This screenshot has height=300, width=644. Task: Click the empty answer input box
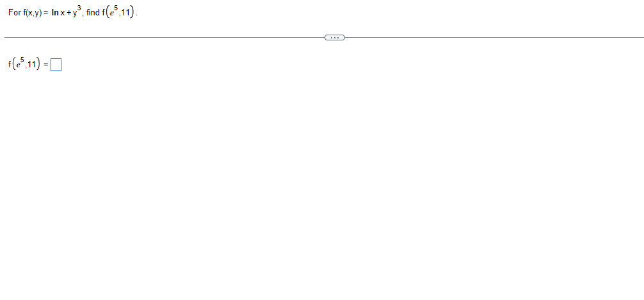pyautogui.click(x=56, y=65)
